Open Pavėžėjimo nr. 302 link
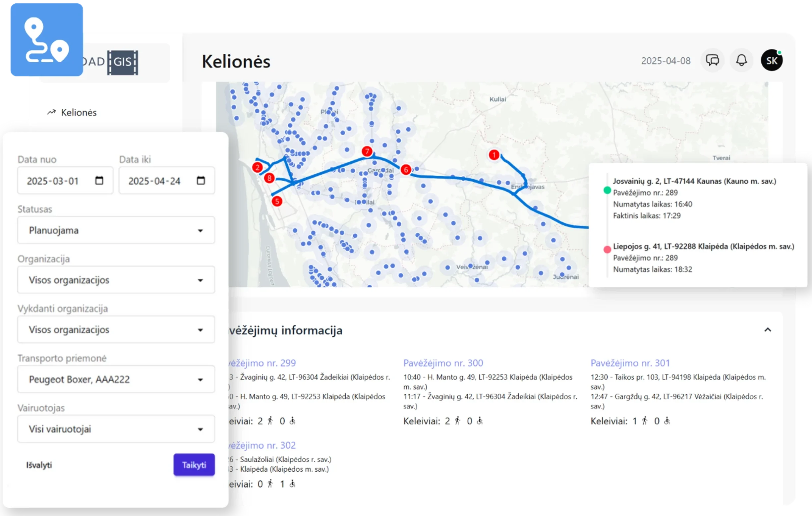 pyautogui.click(x=262, y=445)
